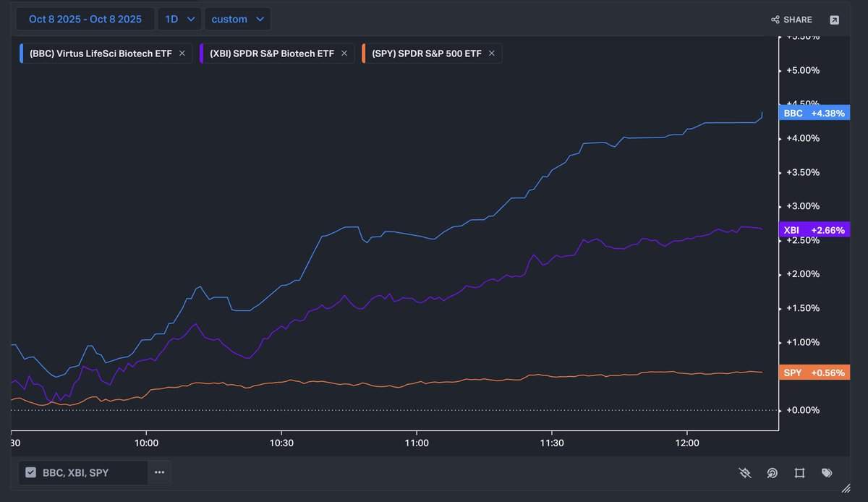Click the 10:00 time axis label
Image resolution: width=868 pixels, height=502 pixels.
point(146,442)
